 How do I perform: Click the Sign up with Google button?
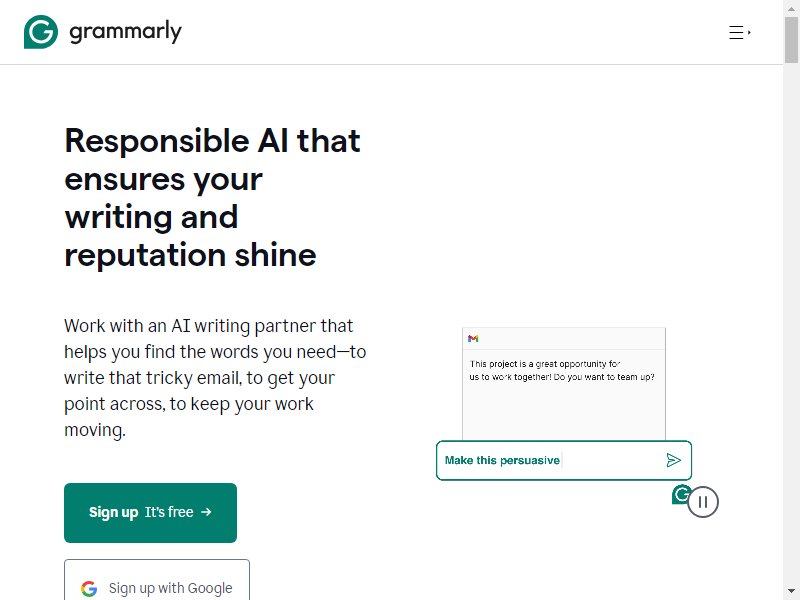[157, 580]
